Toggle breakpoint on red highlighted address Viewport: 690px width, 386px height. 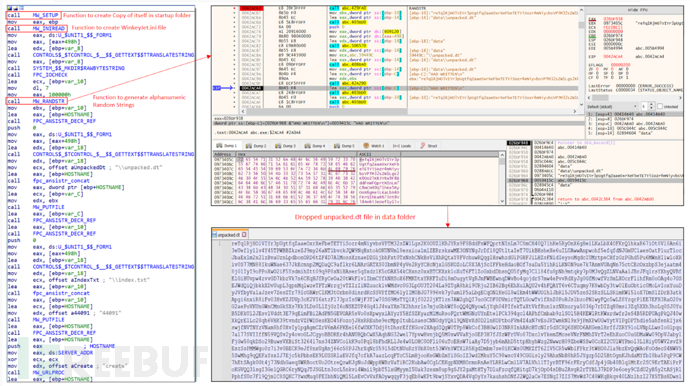(x=251, y=8)
